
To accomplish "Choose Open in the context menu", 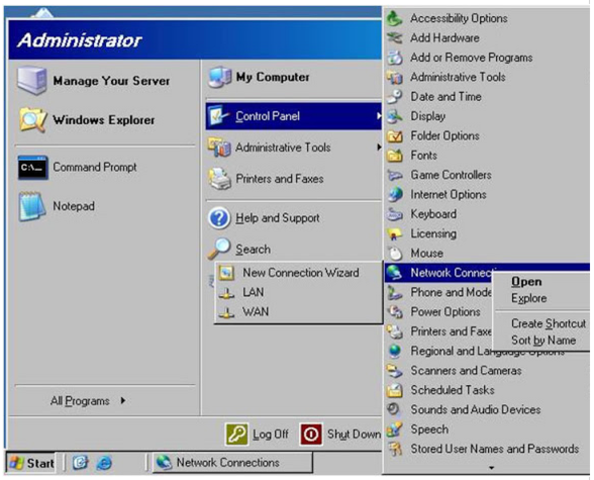I will tap(526, 281).
